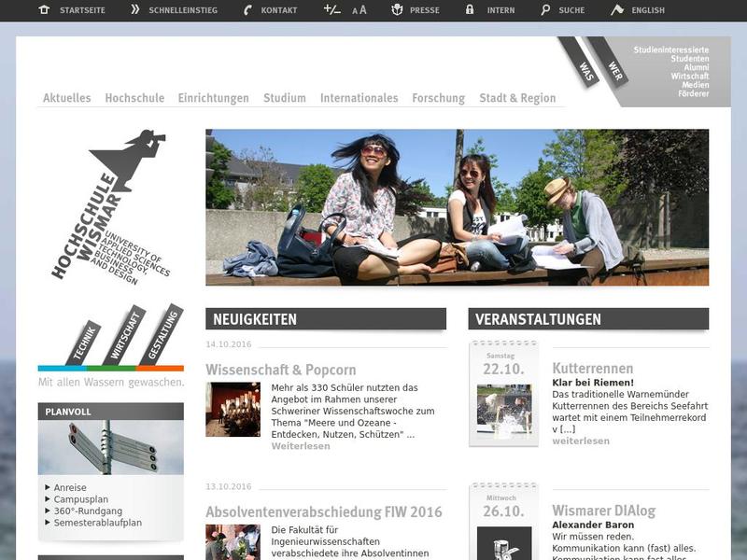Open the Wirtschaft faculty tab
Viewport: 747px width, 560px height.
point(124,335)
